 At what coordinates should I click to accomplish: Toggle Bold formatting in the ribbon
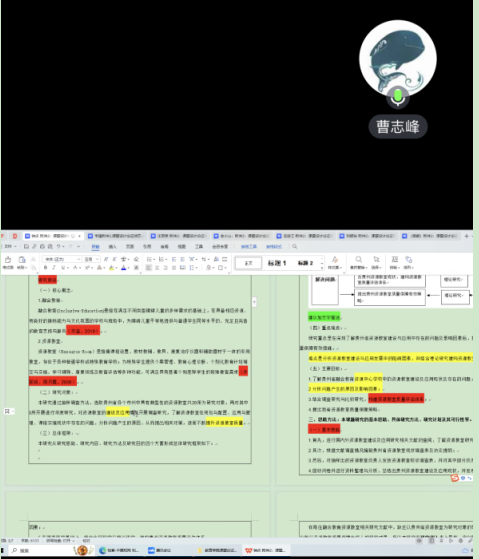(46, 267)
